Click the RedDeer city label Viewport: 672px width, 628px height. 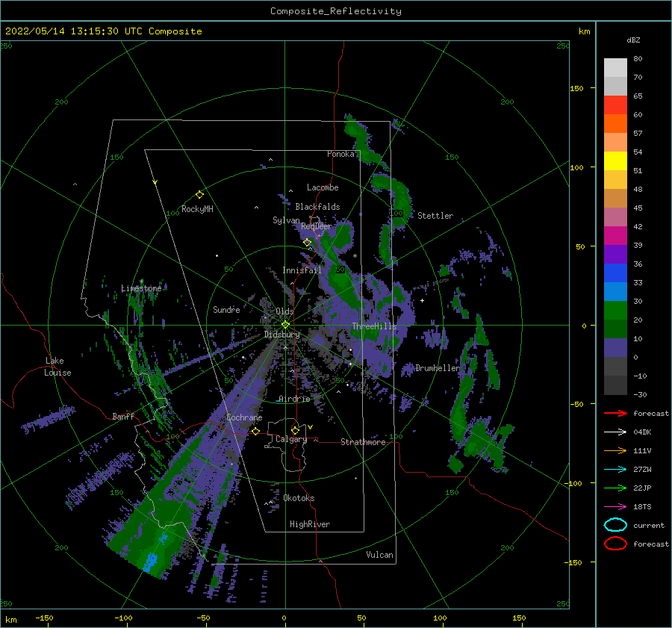click(317, 226)
